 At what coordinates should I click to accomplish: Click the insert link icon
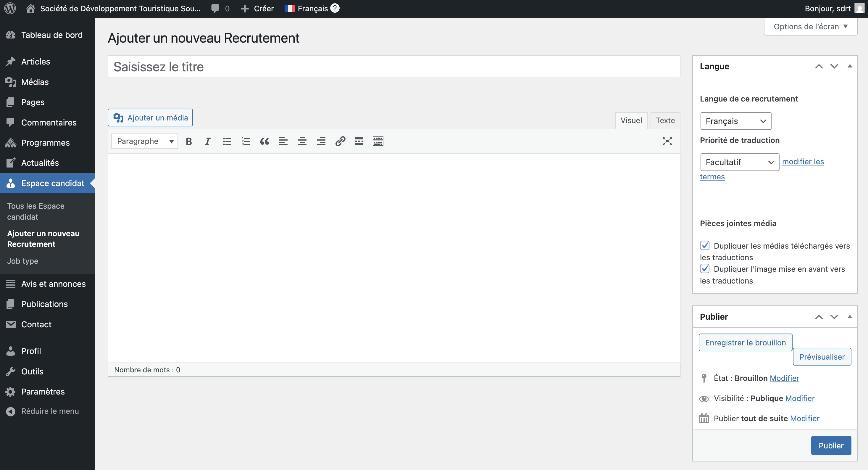[x=340, y=141]
